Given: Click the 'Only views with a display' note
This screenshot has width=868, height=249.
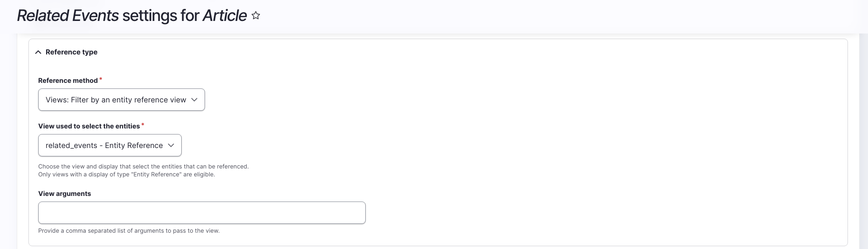Looking at the screenshot, I should [126, 175].
